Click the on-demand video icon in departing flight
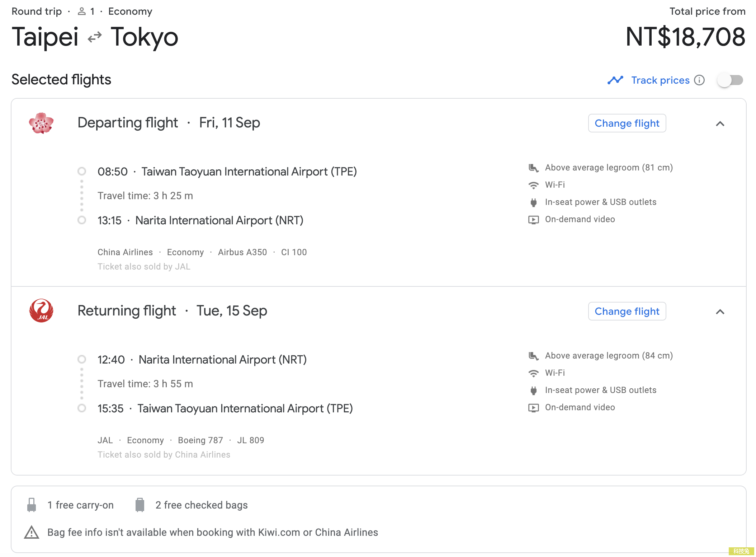 pyautogui.click(x=534, y=220)
